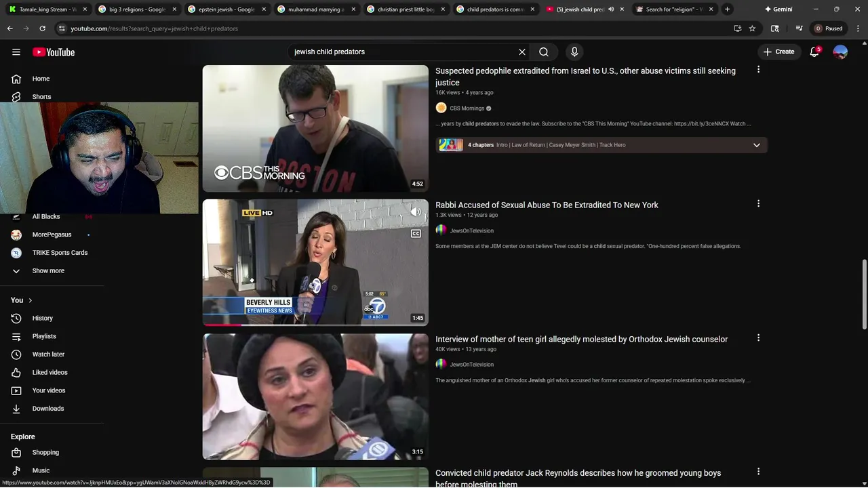Click the Paused profile button
This screenshot has height=488, width=868.
pyautogui.click(x=829, y=28)
